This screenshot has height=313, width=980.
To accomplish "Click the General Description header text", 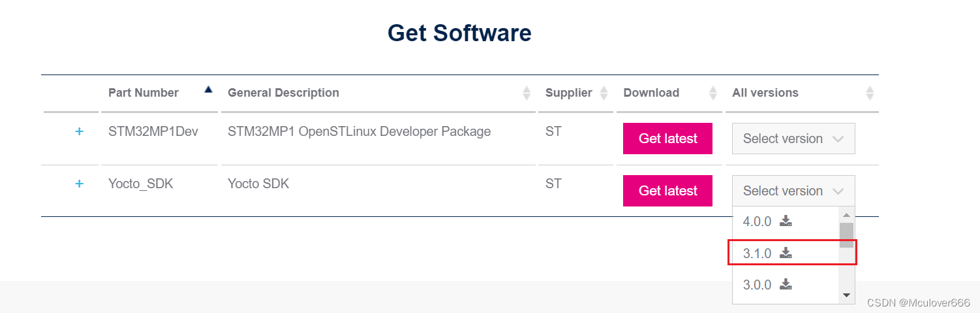I will [x=283, y=93].
